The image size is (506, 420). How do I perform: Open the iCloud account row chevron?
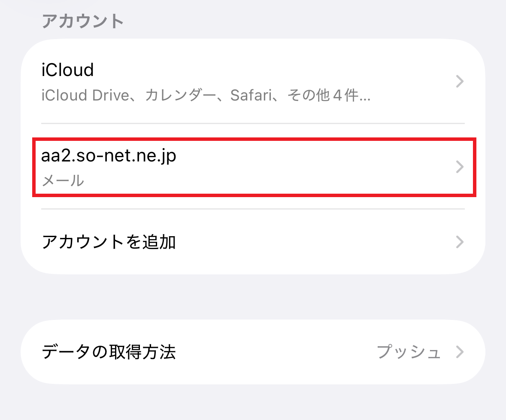point(460,81)
